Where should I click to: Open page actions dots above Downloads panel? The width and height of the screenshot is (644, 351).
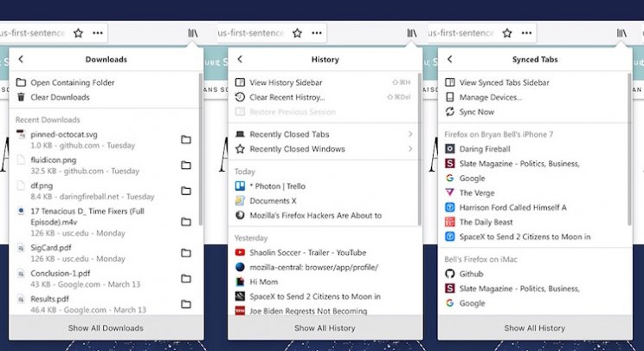pyautogui.click(x=98, y=33)
